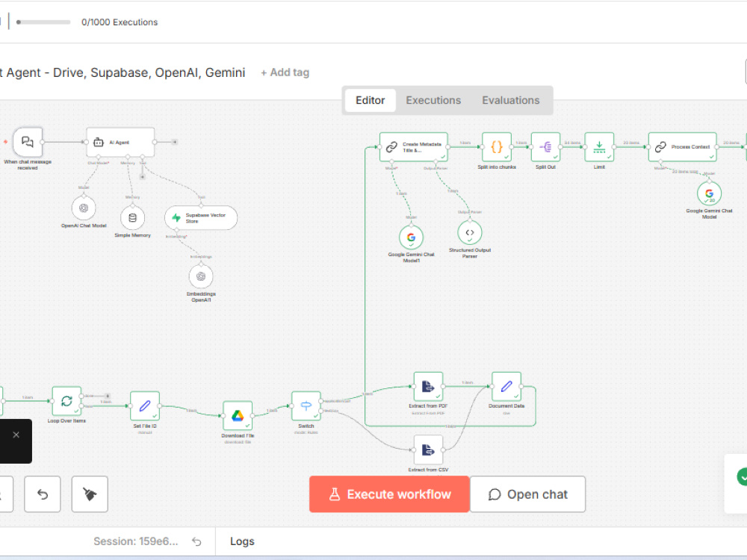Open the Logs panel header
This screenshot has height=560, width=747.
click(242, 541)
